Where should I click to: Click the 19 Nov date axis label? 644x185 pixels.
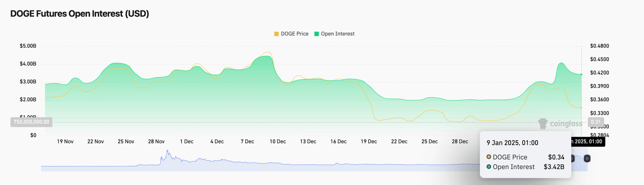coord(65,142)
